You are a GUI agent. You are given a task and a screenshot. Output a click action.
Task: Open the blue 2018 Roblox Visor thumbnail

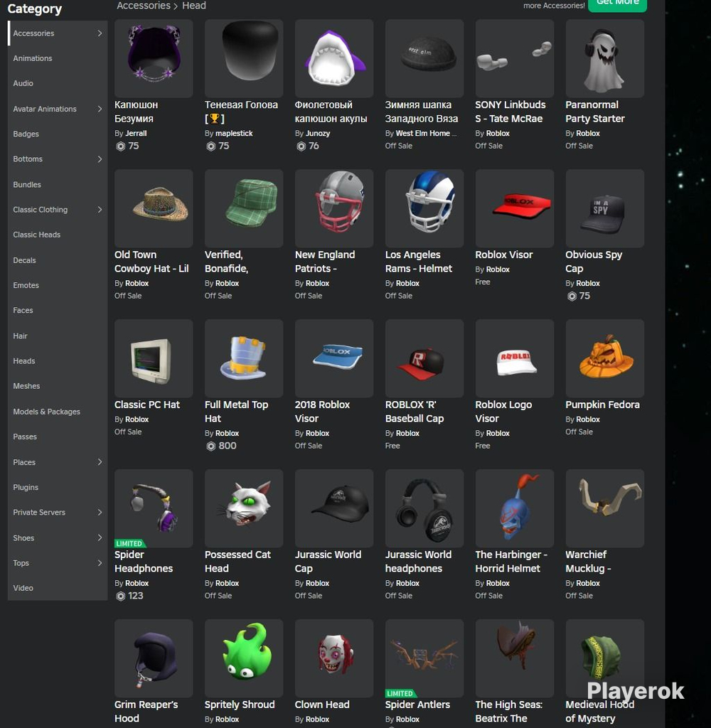pos(334,358)
